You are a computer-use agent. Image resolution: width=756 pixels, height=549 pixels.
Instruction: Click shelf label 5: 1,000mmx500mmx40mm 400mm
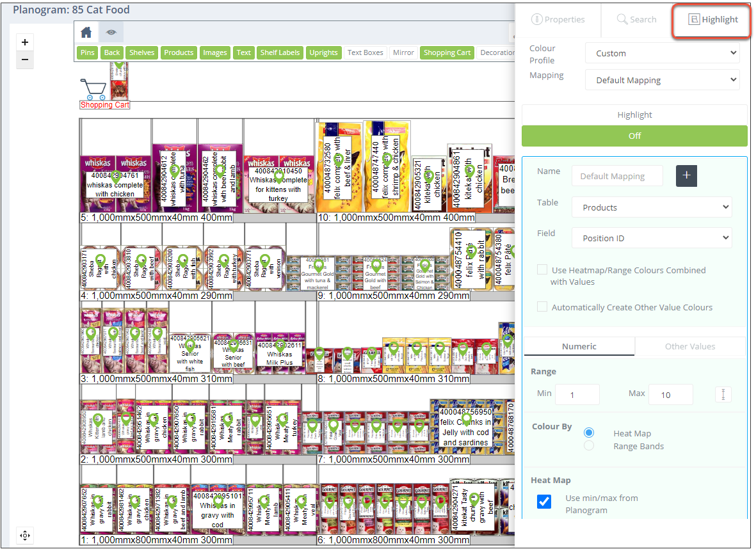click(x=157, y=218)
